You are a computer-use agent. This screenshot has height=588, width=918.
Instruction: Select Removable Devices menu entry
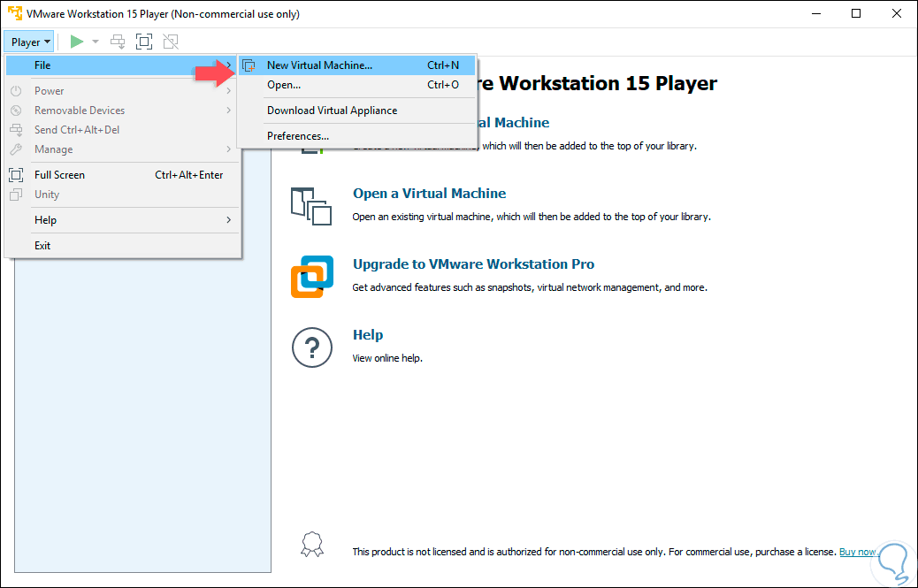(x=121, y=110)
